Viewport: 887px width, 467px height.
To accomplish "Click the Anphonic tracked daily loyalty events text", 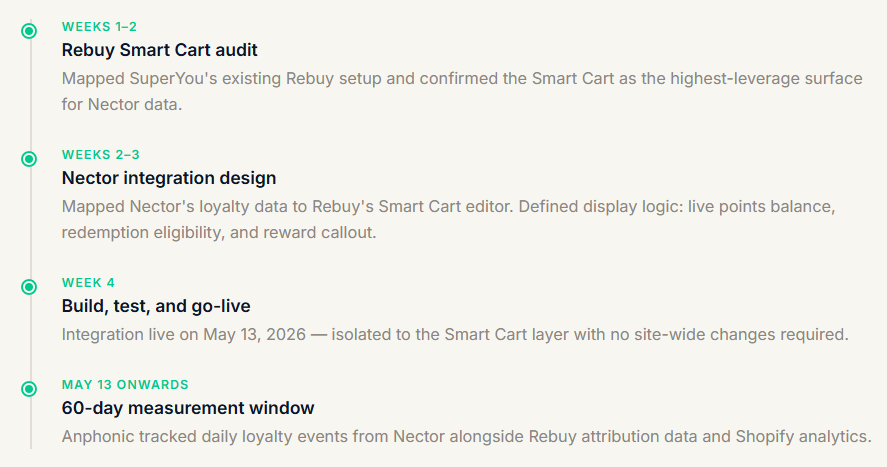I will point(467,436).
